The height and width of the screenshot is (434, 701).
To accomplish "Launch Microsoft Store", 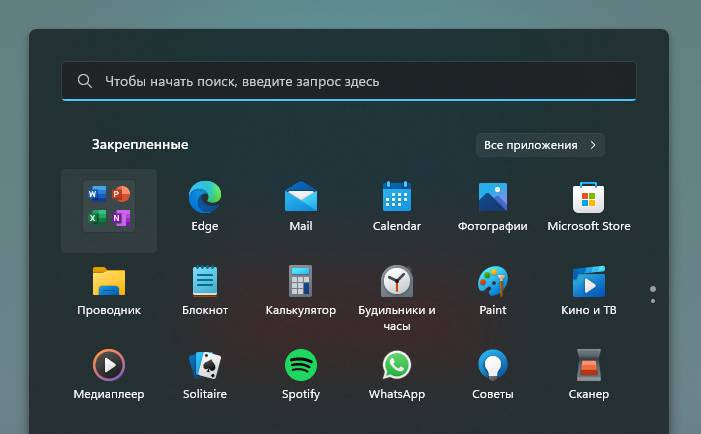I will pyautogui.click(x=589, y=206).
